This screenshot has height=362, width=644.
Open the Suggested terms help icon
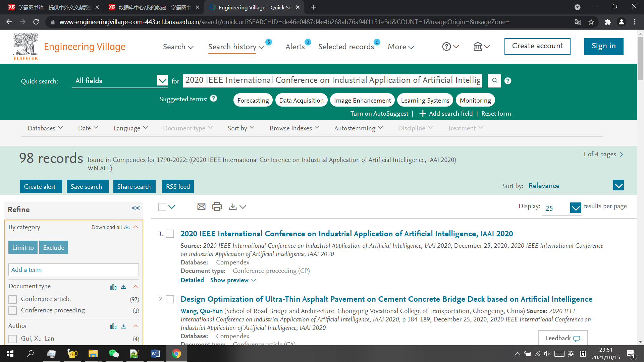pyautogui.click(x=213, y=99)
